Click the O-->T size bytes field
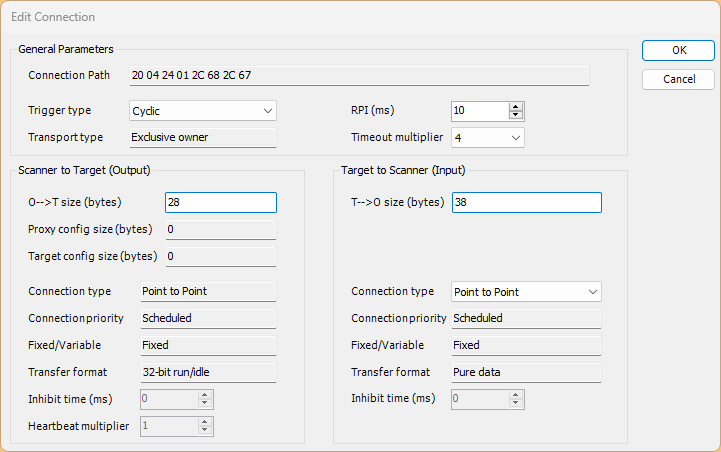Screen dimensions: 721x452 (221, 202)
